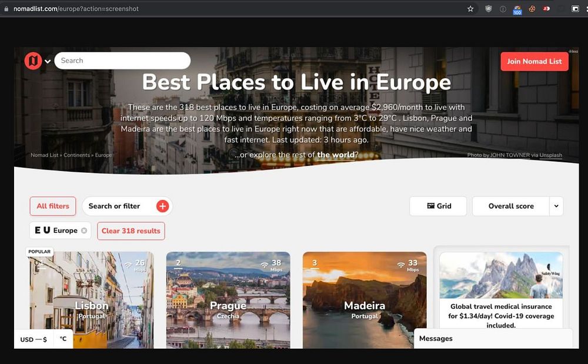
Task: Toggle the °C temperature unit
Action: click(63, 339)
